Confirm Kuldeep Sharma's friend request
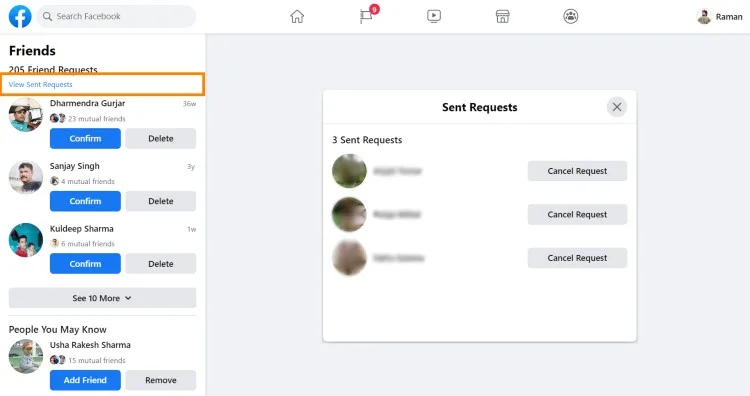Image resolution: width=750 pixels, height=396 pixels. pyautogui.click(x=85, y=264)
